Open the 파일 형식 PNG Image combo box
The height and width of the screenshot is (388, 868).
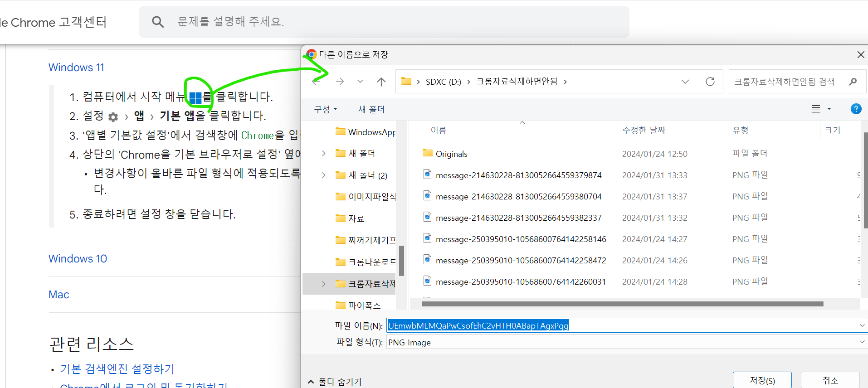click(x=626, y=343)
